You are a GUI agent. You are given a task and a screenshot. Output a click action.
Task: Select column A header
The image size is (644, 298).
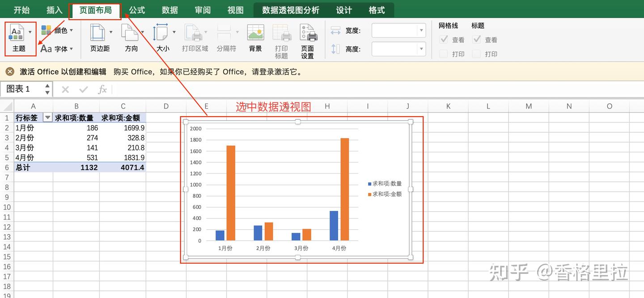point(34,106)
